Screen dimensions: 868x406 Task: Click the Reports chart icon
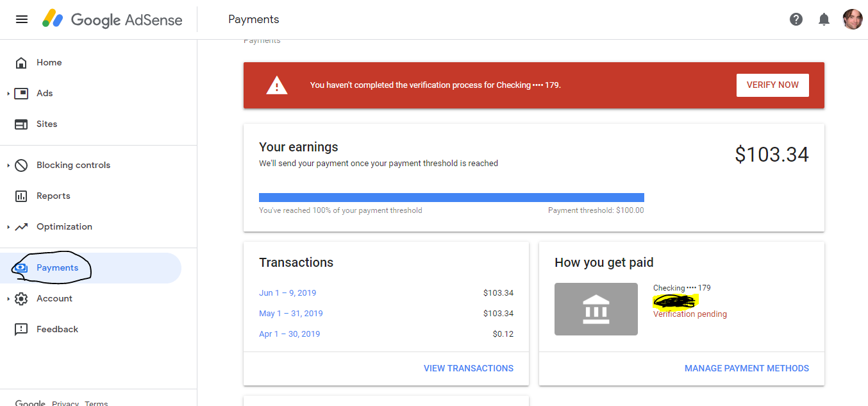(x=21, y=196)
